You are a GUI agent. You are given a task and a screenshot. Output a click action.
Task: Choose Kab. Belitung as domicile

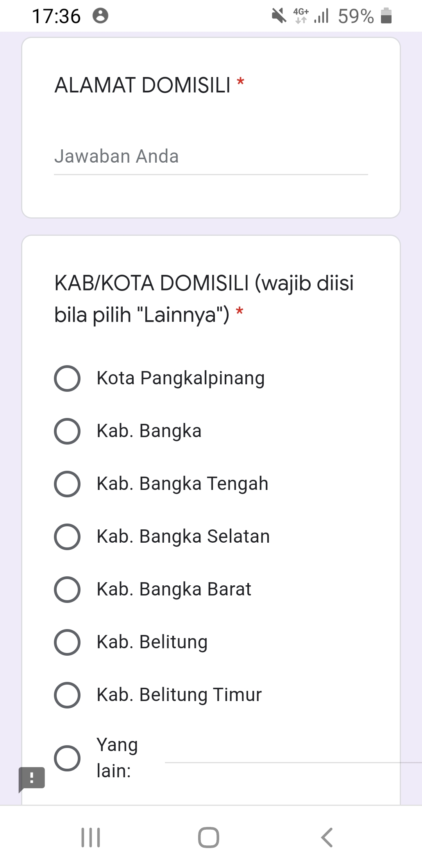[67, 642]
